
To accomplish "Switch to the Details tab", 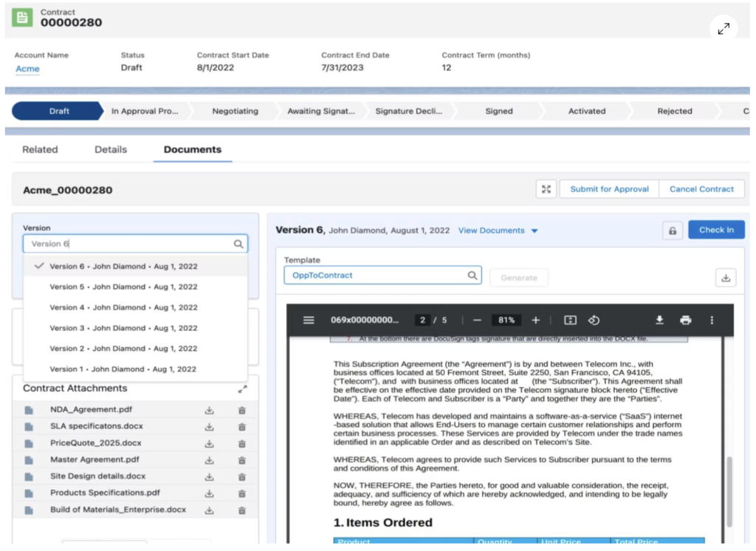I will point(110,149).
